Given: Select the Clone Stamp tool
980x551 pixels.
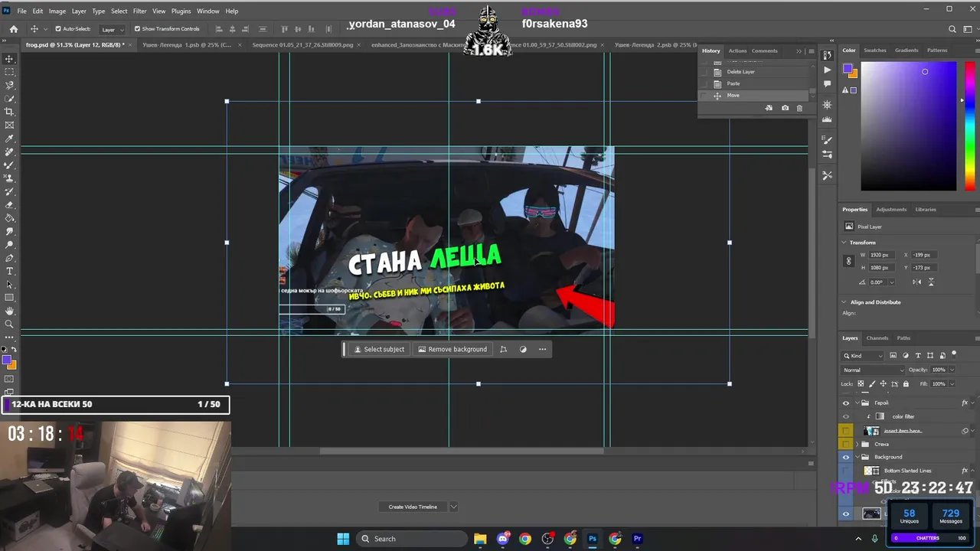Looking at the screenshot, I should click(x=9, y=178).
